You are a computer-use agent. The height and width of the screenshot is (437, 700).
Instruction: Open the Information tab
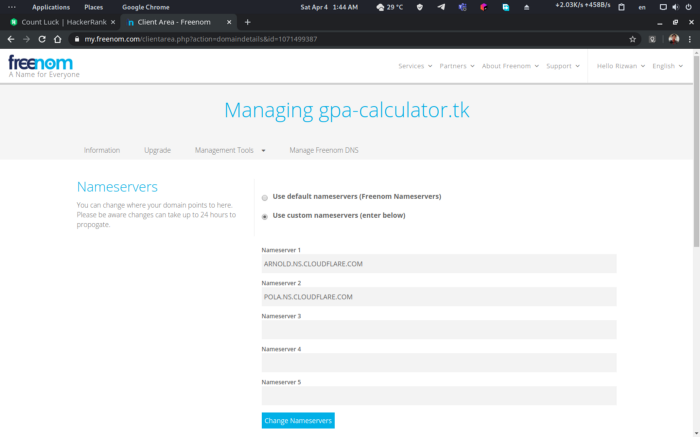click(x=102, y=150)
